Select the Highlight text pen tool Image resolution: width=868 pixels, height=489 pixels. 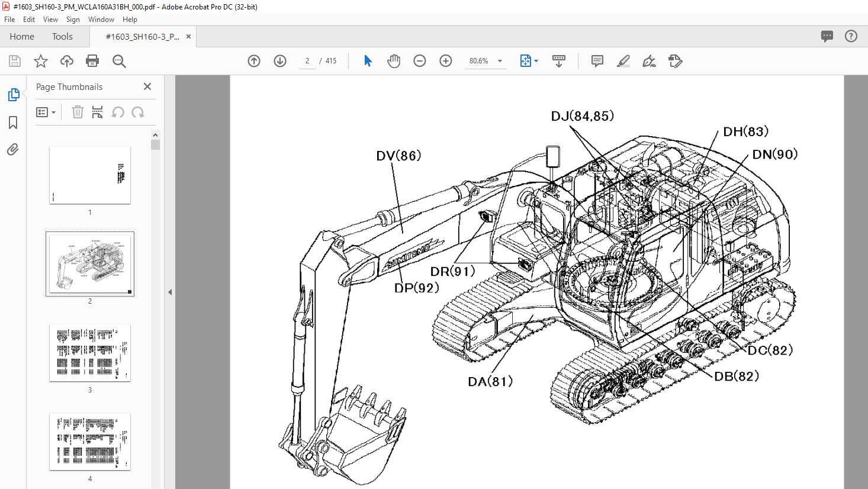pos(623,61)
